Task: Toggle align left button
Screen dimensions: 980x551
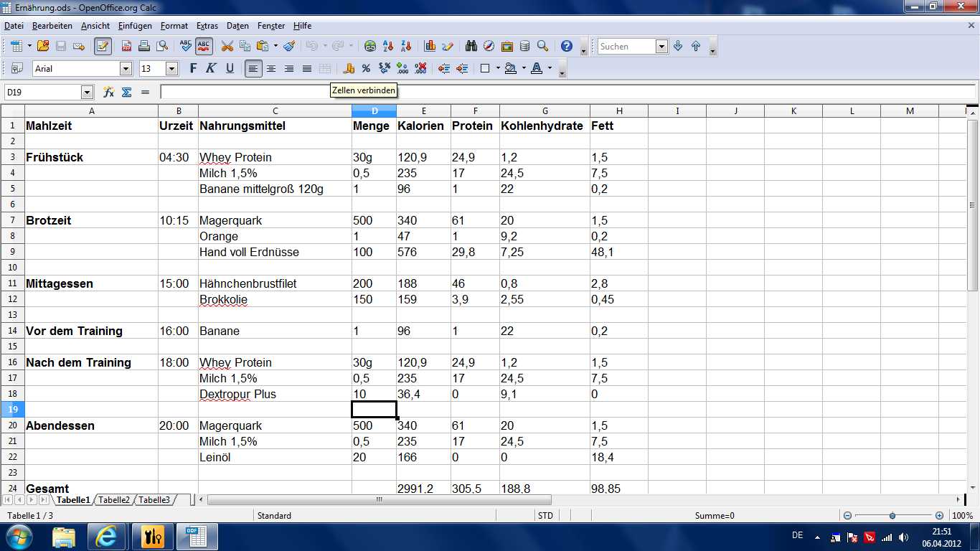Action: tap(253, 68)
